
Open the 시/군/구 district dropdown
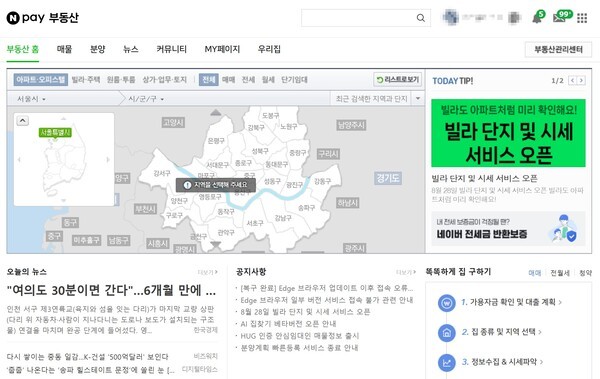[x=146, y=99]
